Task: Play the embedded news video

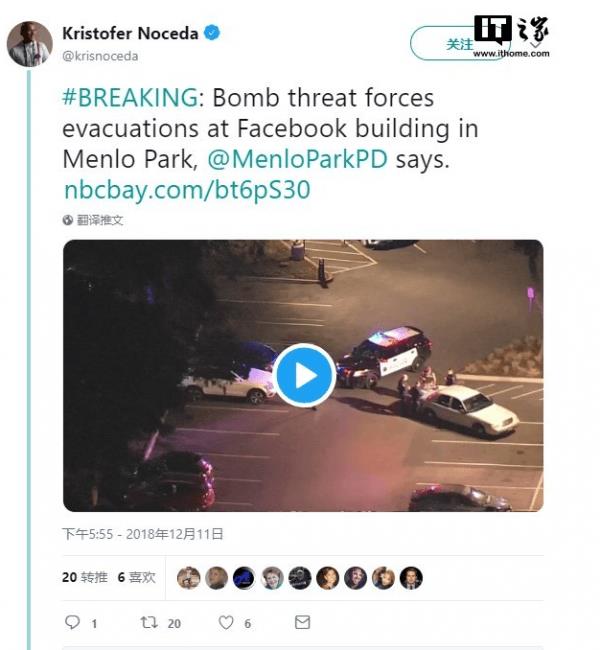Action: click(x=306, y=376)
